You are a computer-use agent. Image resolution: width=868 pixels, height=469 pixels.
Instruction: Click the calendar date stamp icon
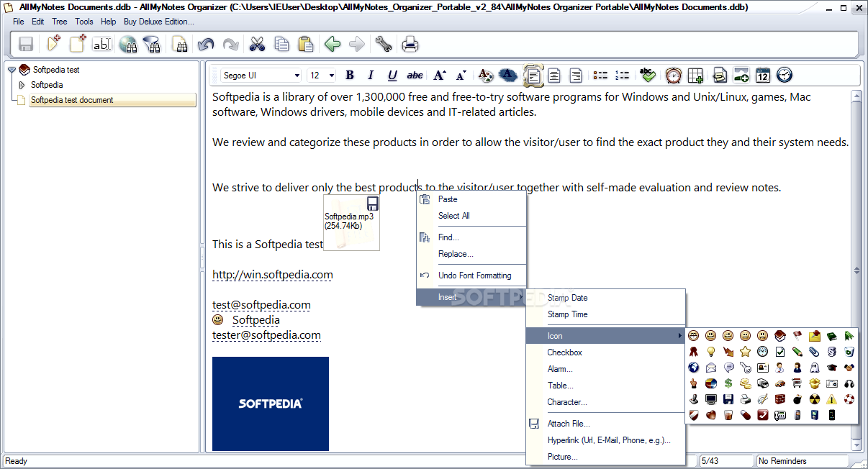click(763, 75)
